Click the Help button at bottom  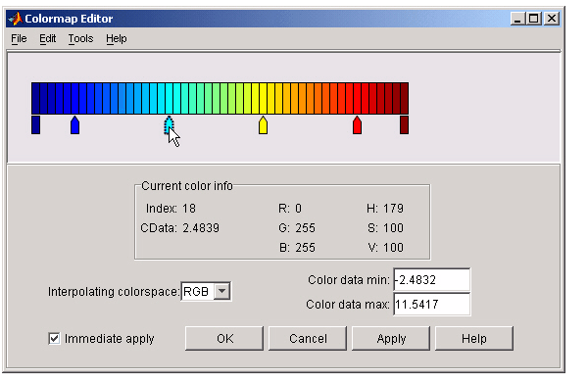tap(474, 339)
